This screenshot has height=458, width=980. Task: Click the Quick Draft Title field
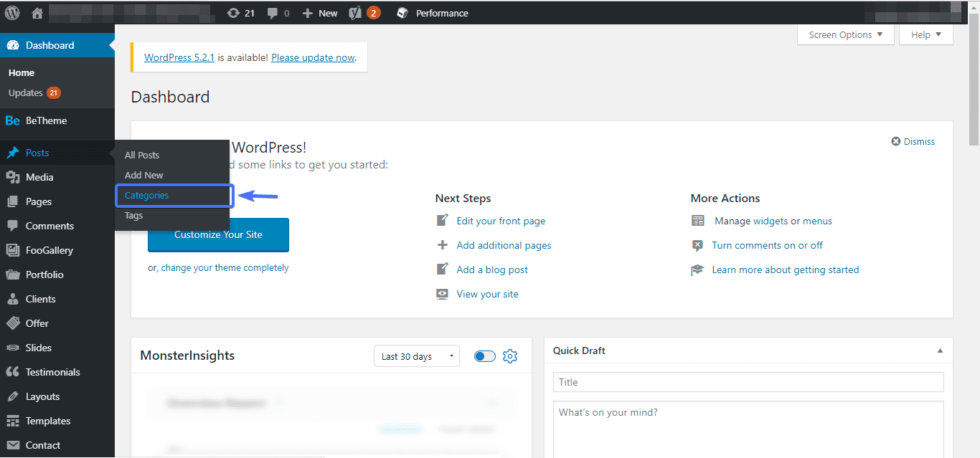pyautogui.click(x=748, y=382)
